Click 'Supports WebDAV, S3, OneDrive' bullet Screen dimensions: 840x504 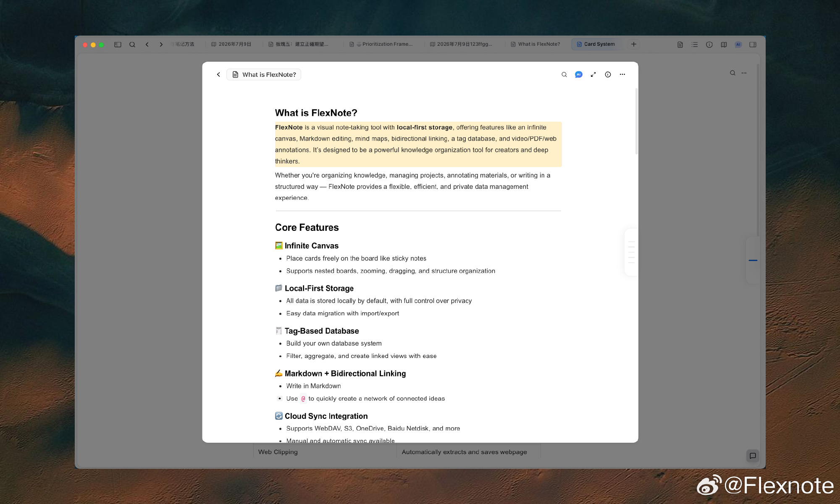[x=373, y=428]
